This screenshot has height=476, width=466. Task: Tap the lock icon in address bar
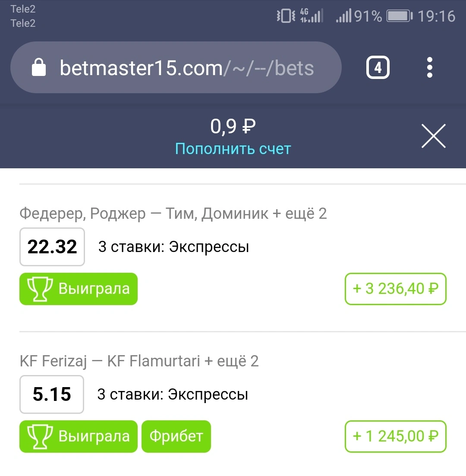tap(39, 67)
